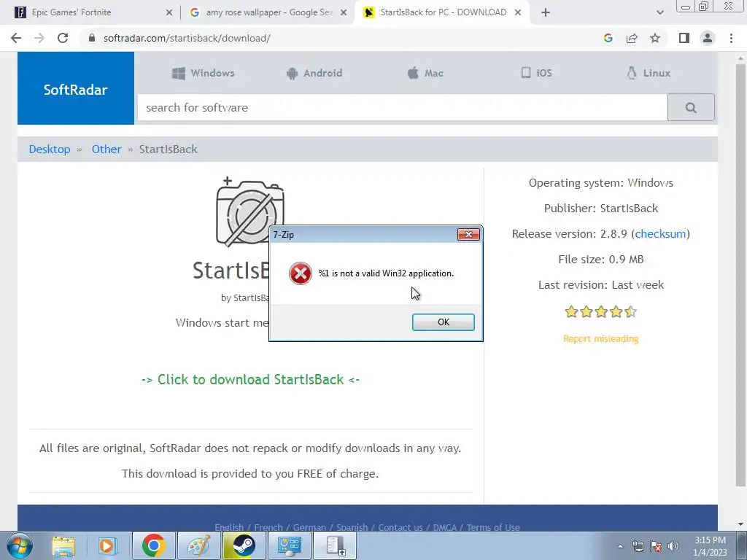The width and height of the screenshot is (747, 560).
Task: Dismiss the 7-Zip error with OK
Action: click(x=443, y=322)
